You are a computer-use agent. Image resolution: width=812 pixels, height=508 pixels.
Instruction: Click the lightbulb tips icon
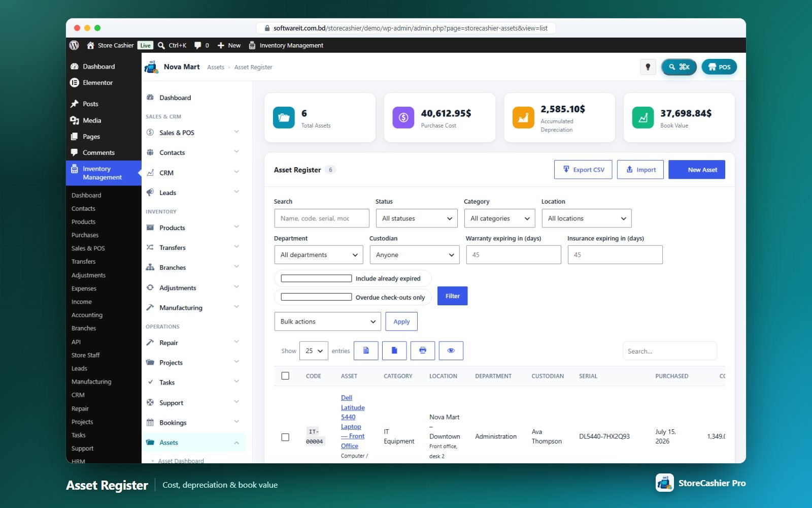(x=648, y=67)
